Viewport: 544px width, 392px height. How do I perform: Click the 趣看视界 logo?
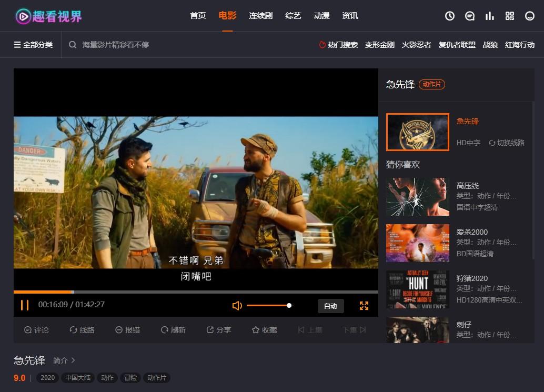coord(48,16)
